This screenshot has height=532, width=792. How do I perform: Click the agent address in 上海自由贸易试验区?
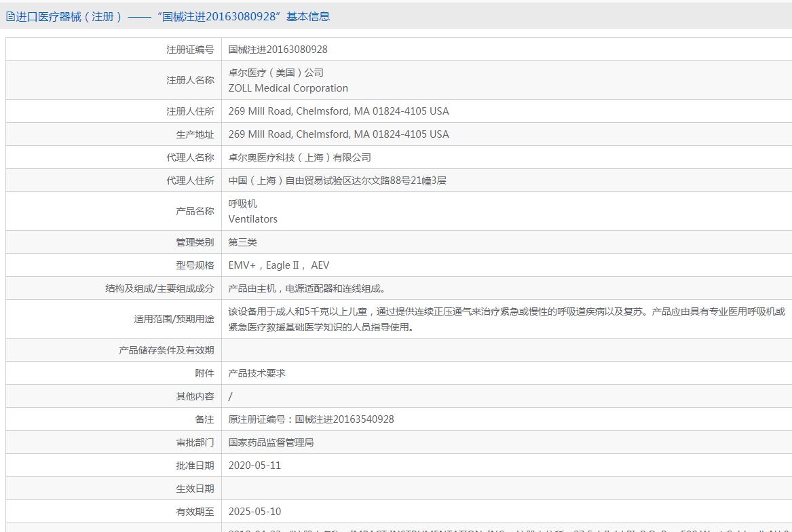coord(337,181)
